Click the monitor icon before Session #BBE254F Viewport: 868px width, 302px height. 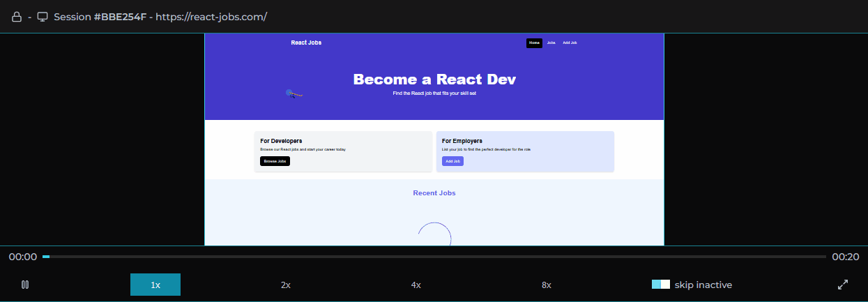(43, 17)
